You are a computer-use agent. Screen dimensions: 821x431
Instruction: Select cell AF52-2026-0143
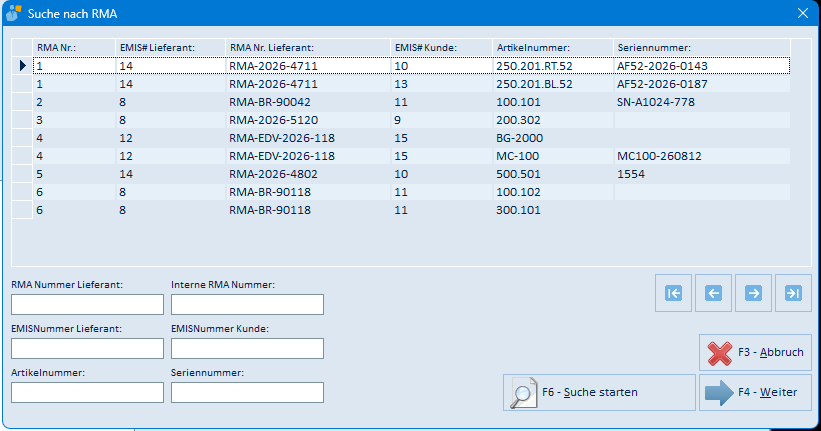point(702,66)
